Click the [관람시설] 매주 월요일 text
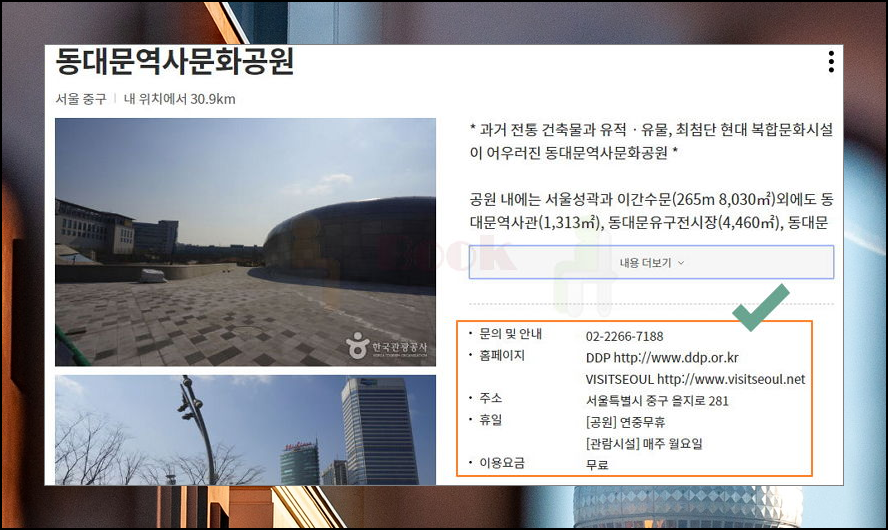The height and width of the screenshot is (530, 888). pyautogui.click(x=644, y=443)
